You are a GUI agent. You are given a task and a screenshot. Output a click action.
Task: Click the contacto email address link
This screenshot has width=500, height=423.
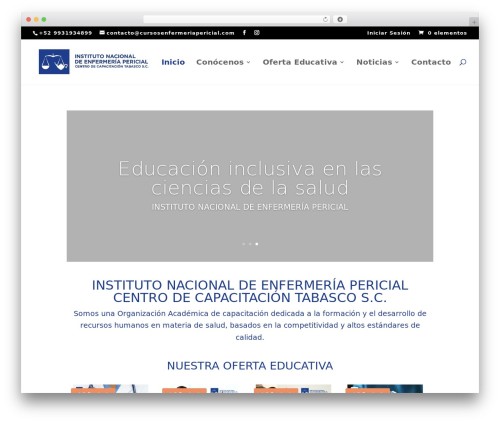170,33
